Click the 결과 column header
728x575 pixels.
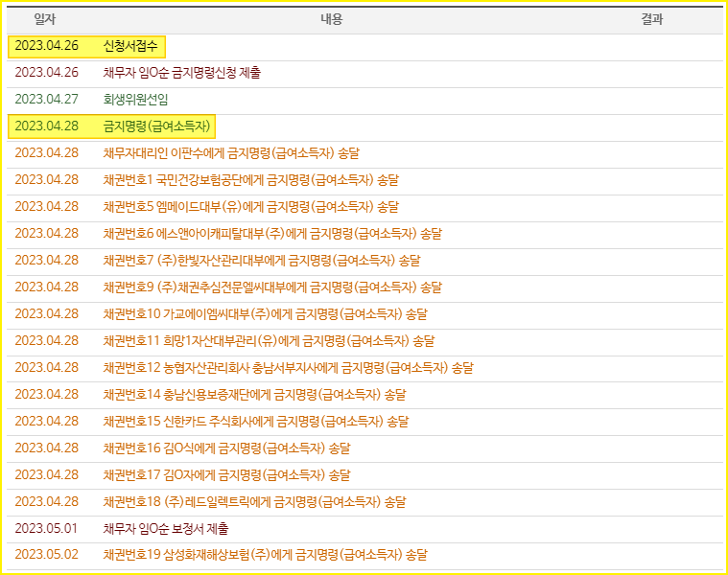[652, 19]
